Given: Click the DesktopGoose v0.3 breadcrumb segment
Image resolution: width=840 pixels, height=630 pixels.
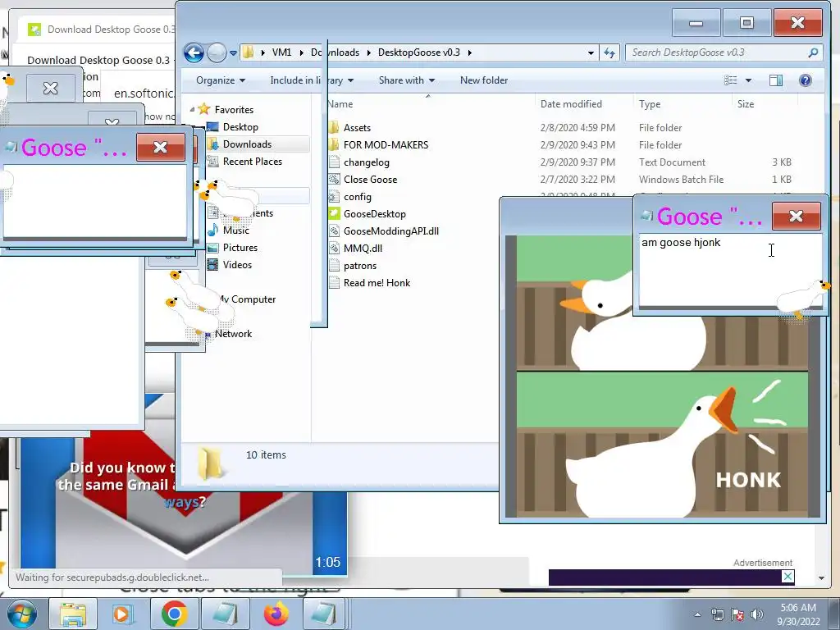Looking at the screenshot, I should 419,52.
